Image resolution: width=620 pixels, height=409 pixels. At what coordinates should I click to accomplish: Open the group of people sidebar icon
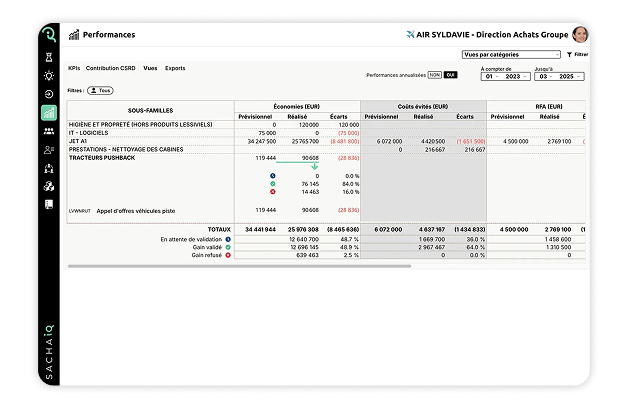pyautogui.click(x=49, y=131)
